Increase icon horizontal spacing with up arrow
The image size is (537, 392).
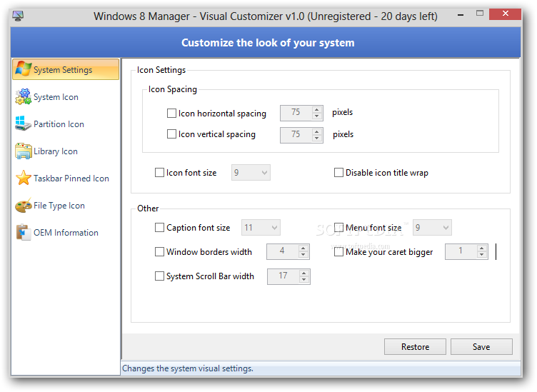point(317,110)
